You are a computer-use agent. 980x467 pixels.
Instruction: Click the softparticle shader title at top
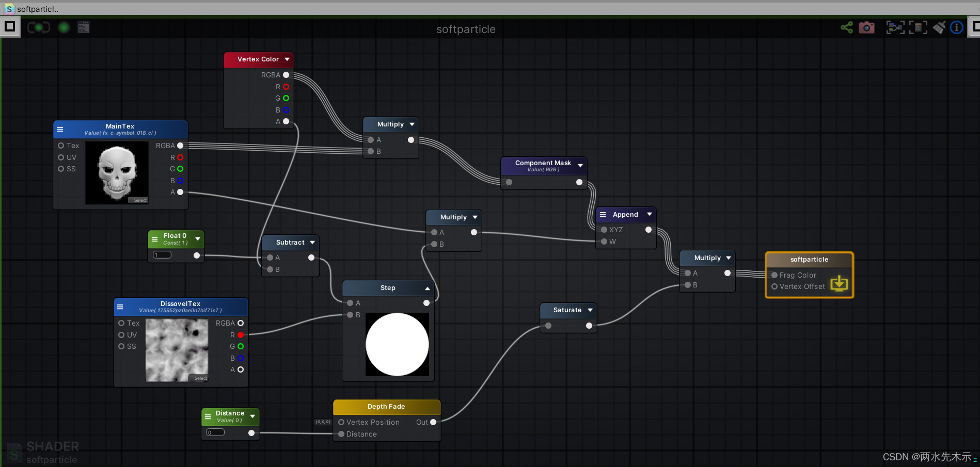[466, 29]
